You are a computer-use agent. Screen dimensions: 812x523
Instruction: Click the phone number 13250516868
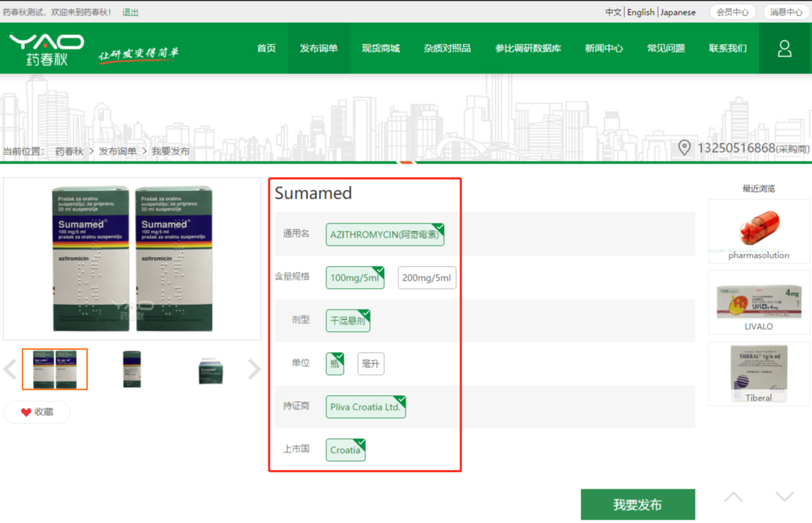(x=736, y=147)
